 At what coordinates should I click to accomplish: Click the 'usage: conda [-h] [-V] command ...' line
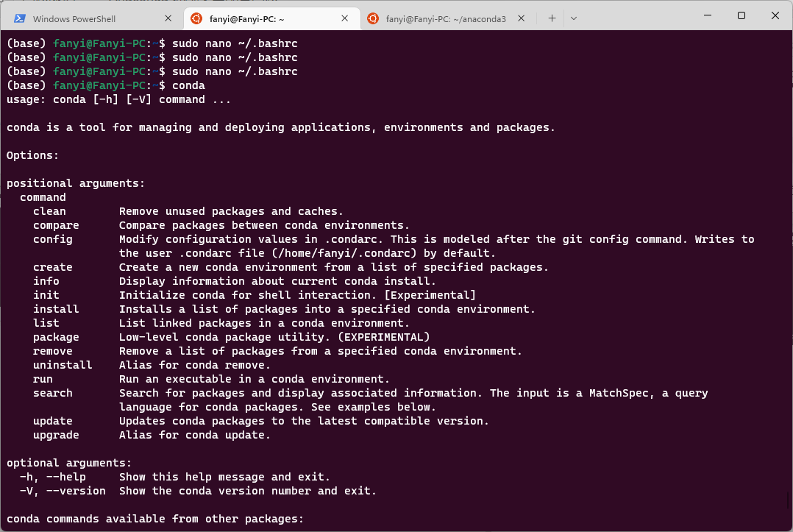click(x=118, y=99)
